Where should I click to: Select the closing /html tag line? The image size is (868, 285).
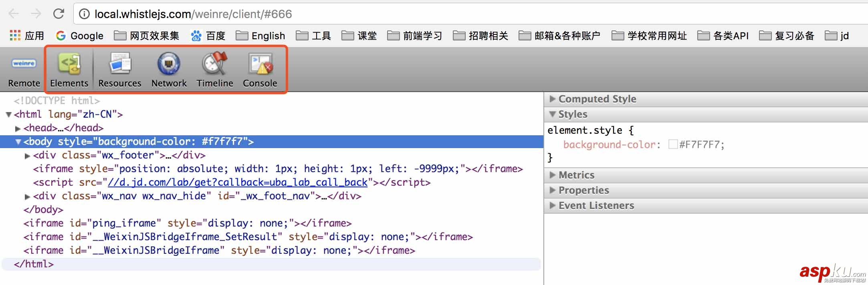click(34, 264)
